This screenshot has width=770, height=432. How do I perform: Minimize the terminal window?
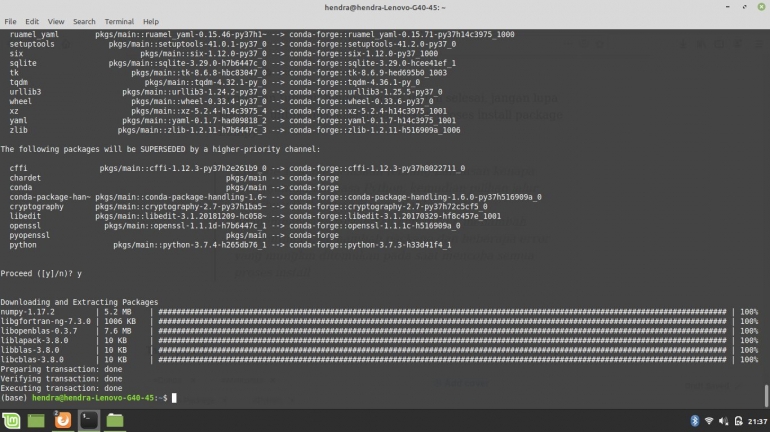pos(728,7)
